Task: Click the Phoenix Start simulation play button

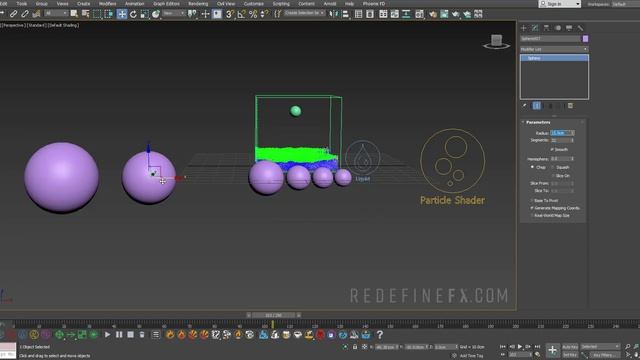Action: click(107, 335)
